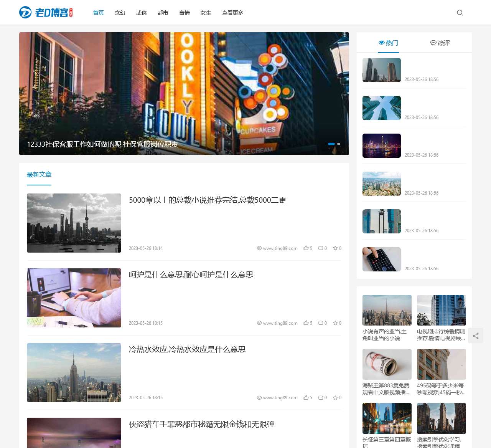Viewport: 491px width, 448px height.
Task: Open the rolled banknotes sidebar thumbnail
Action: click(387, 364)
